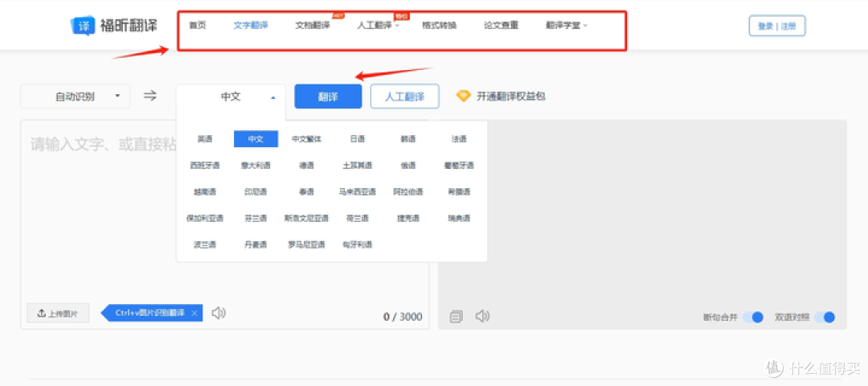Screen dimensions: 868x386
Task: Select 意大利语 from the language list
Action: coord(256,166)
